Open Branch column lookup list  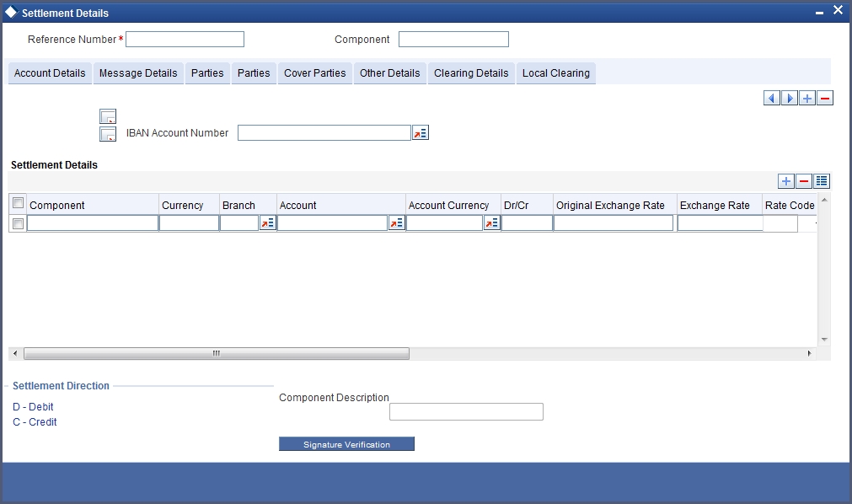[268, 223]
